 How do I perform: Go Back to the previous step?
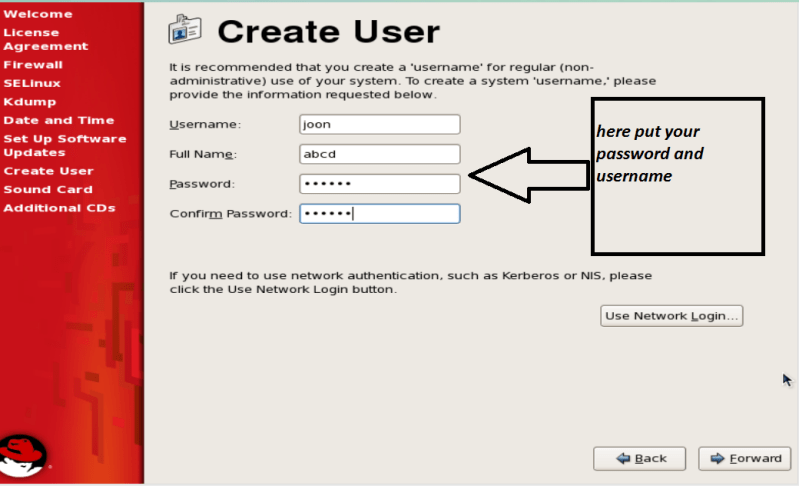(x=640, y=458)
